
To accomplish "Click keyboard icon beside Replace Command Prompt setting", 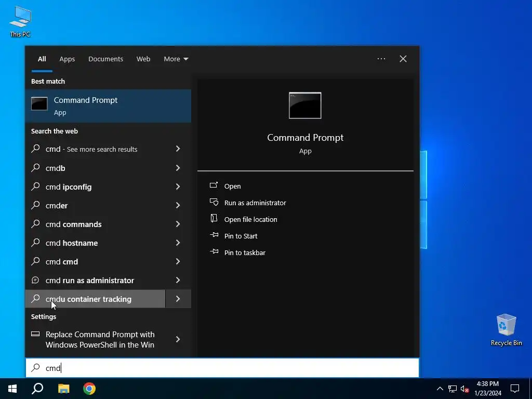I will (x=35, y=334).
